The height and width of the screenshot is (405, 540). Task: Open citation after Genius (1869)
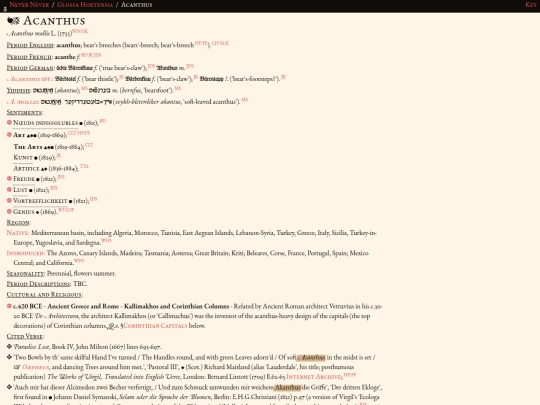click(x=66, y=210)
